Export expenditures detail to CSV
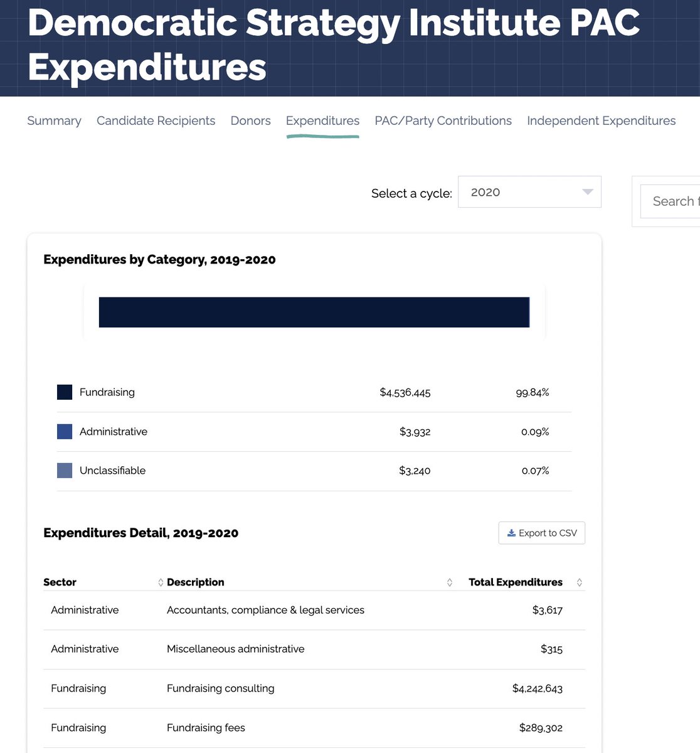Image resolution: width=700 pixels, height=753 pixels. (542, 533)
